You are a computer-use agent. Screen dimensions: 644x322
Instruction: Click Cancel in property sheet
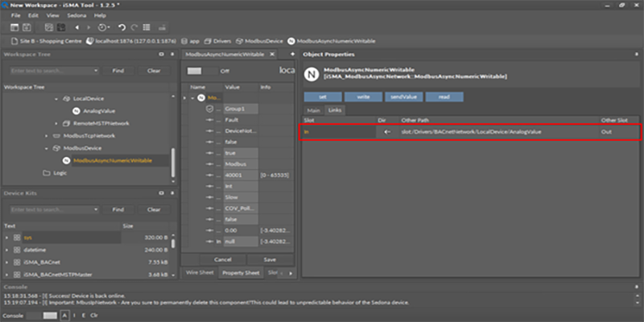coord(223,259)
